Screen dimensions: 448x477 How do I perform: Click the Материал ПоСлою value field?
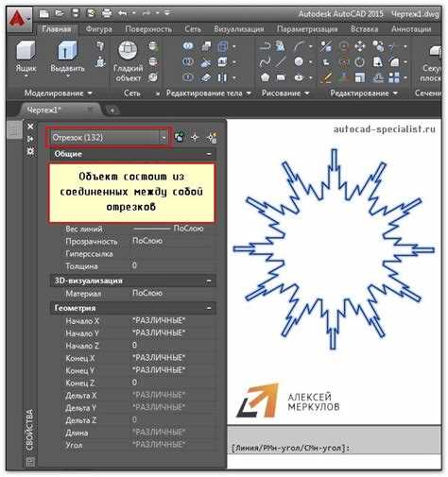(x=173, y=293)
